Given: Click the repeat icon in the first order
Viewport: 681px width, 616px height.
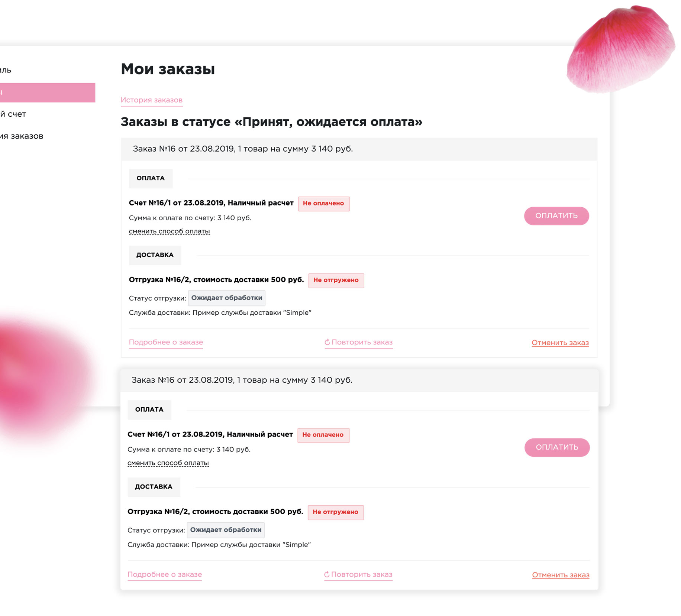Looking at the screenshot, I should pos(327,342).
